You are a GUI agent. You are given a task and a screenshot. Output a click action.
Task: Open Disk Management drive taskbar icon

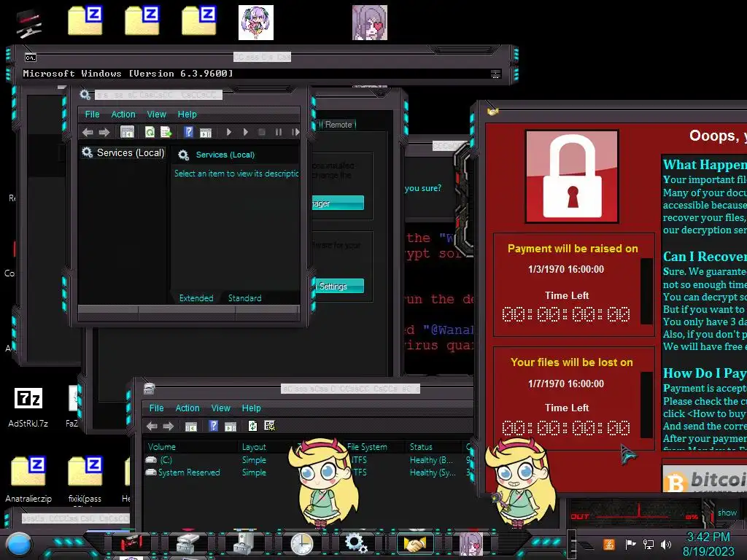[187, 542]
